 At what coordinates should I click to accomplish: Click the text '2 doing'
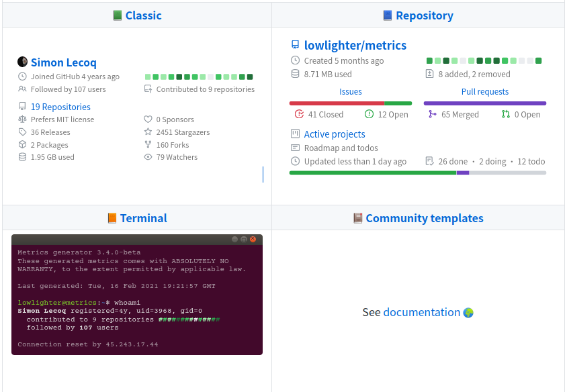point(492,161)
